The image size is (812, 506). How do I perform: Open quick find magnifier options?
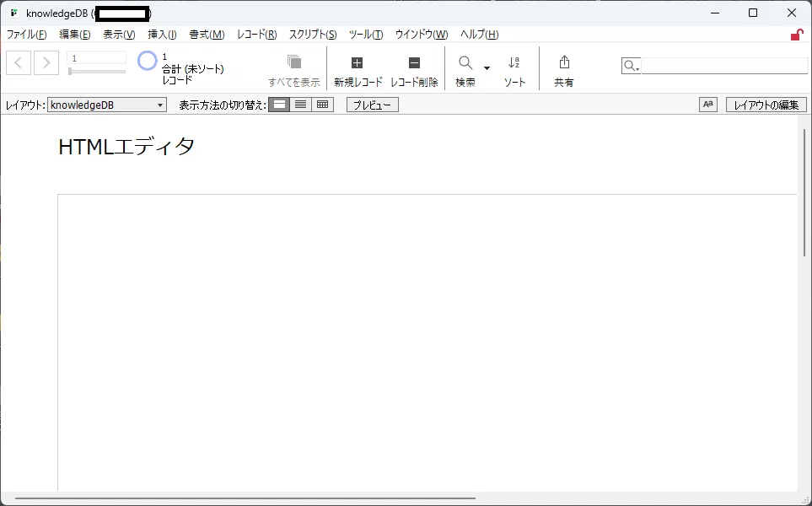tap(631, 66)
